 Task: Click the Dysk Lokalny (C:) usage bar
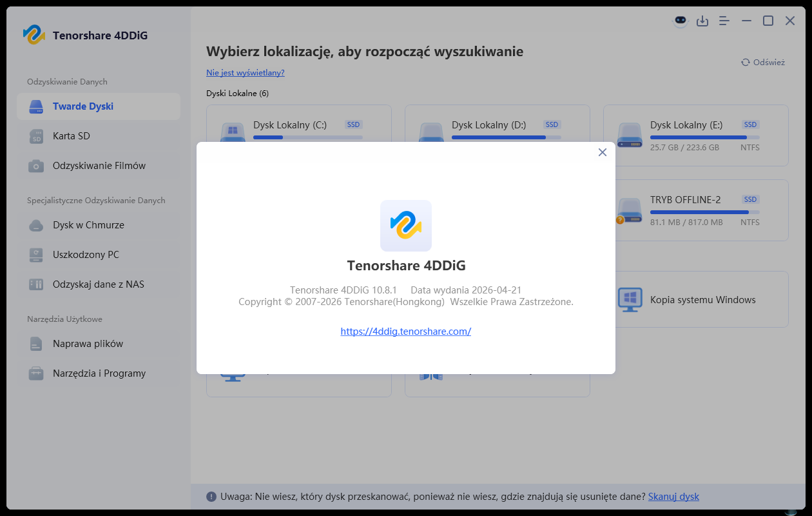307,137
